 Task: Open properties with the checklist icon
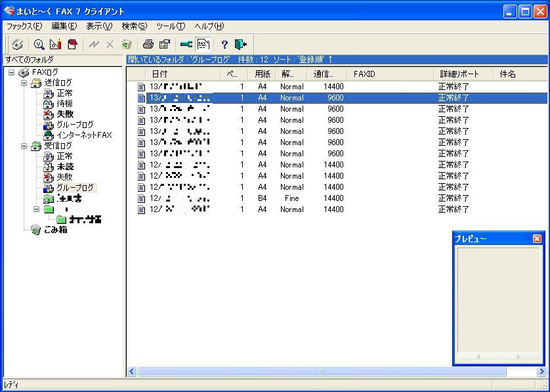click(165, 44)
